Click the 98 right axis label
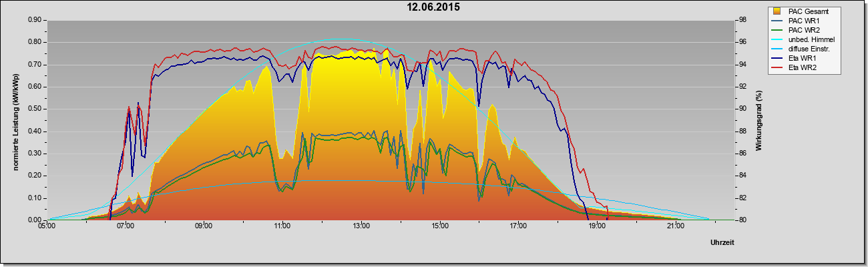 (736, 20)
